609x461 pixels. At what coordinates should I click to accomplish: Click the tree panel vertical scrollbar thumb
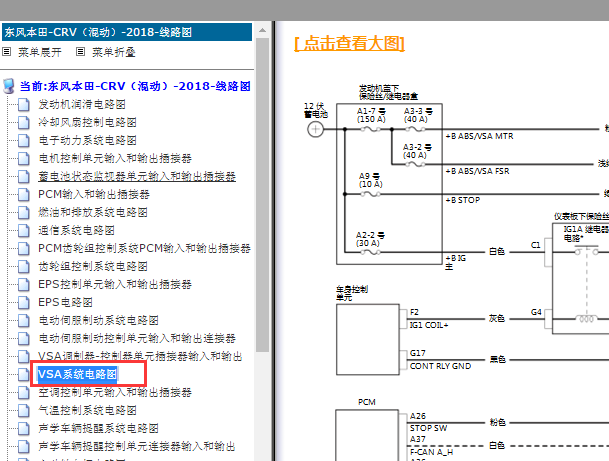(263, 195)
